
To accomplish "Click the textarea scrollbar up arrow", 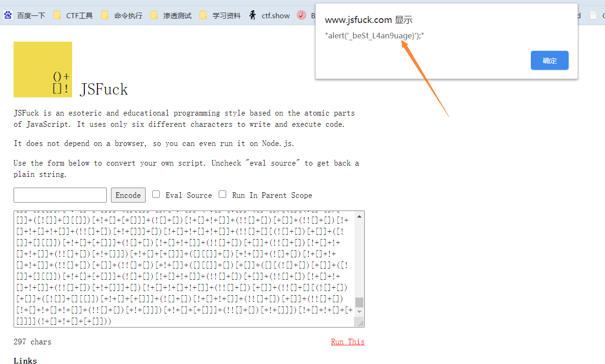I will click(359, 216).
